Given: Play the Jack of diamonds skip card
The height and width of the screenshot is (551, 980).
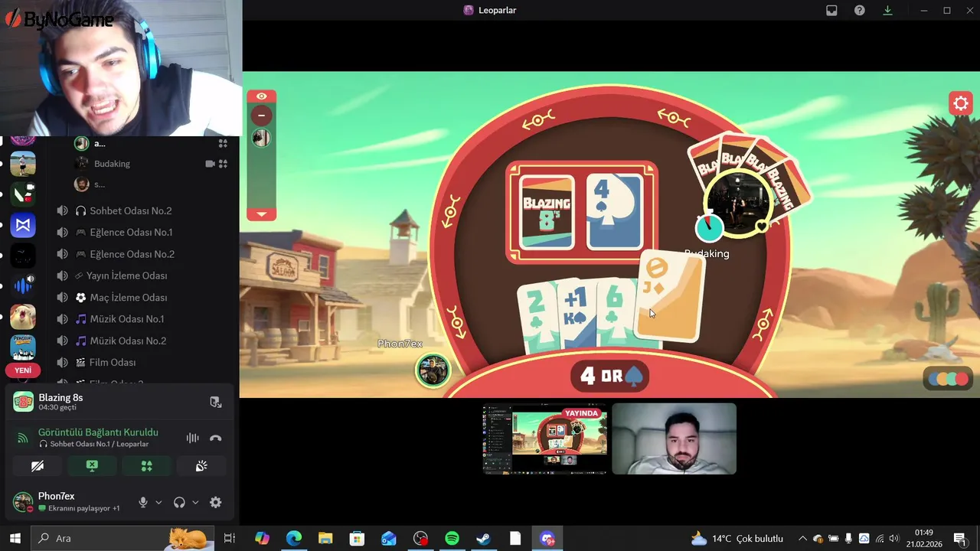Looking at the screenshot, I should click(x=669, y=296).
